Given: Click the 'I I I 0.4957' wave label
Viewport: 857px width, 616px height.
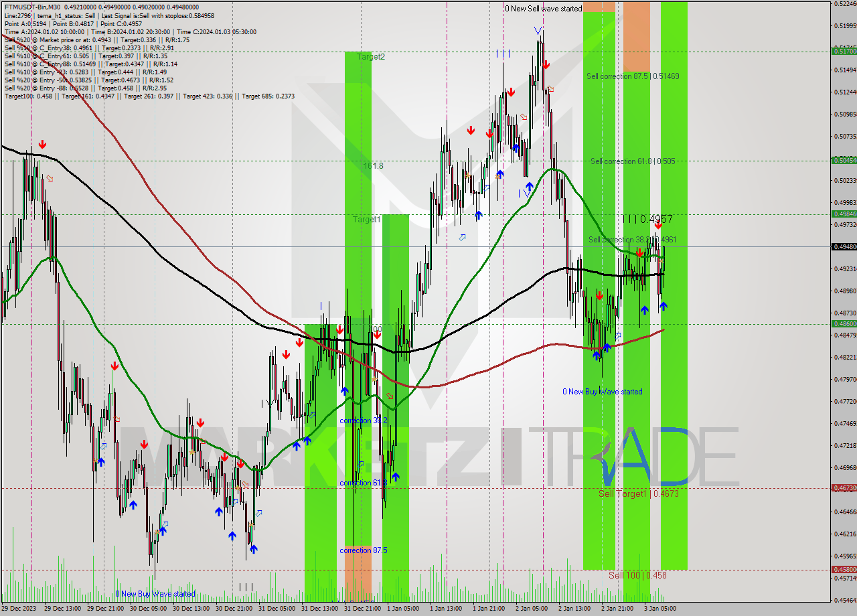Looking at the screenshot, I should click(647, 219).
